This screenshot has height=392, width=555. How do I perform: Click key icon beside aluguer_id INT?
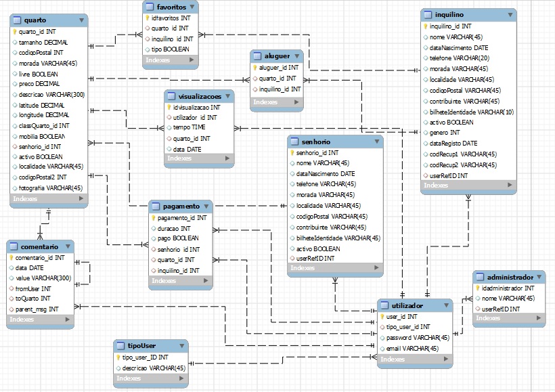point(255,68)
